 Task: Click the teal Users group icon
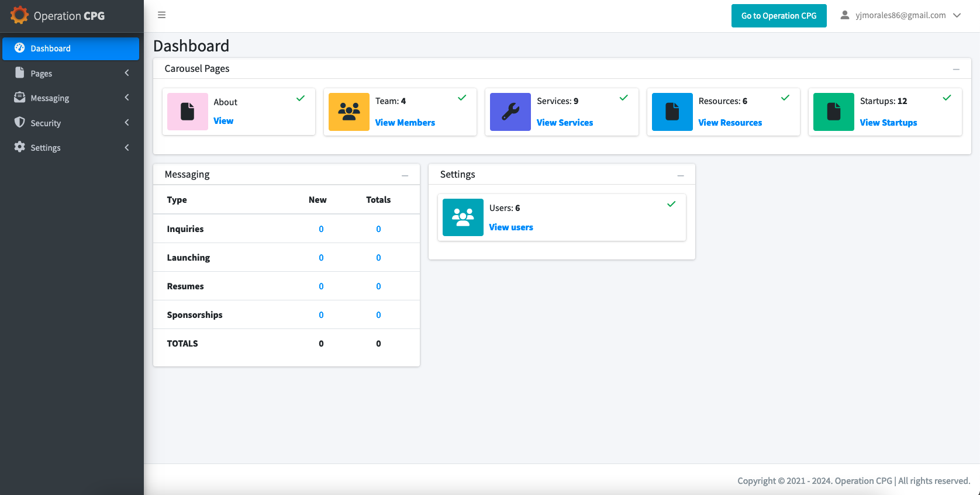coord(463,217)
